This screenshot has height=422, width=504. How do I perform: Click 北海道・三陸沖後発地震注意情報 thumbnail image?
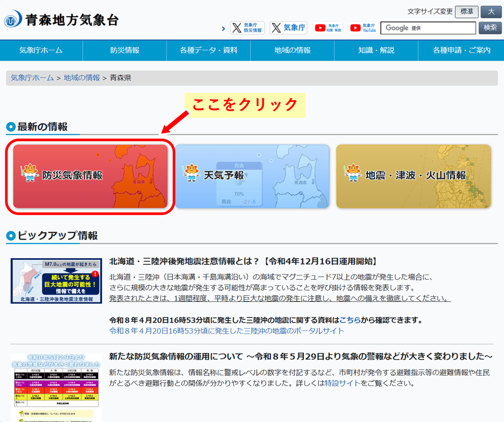click(x=56, y=281)
